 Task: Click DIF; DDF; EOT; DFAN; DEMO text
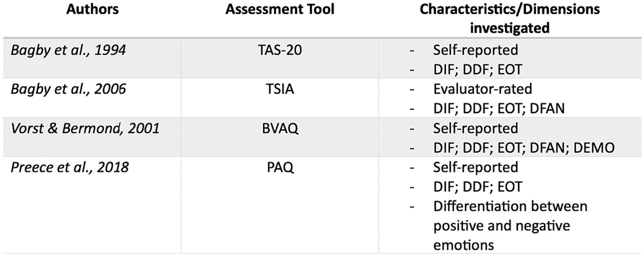[x=524, y=147]
